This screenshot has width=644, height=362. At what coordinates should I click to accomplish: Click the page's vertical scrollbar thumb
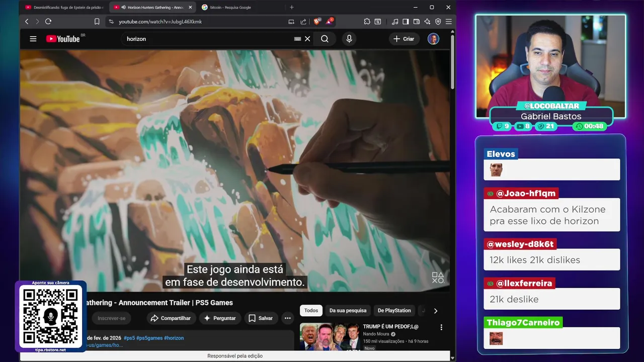pos(452,62)
